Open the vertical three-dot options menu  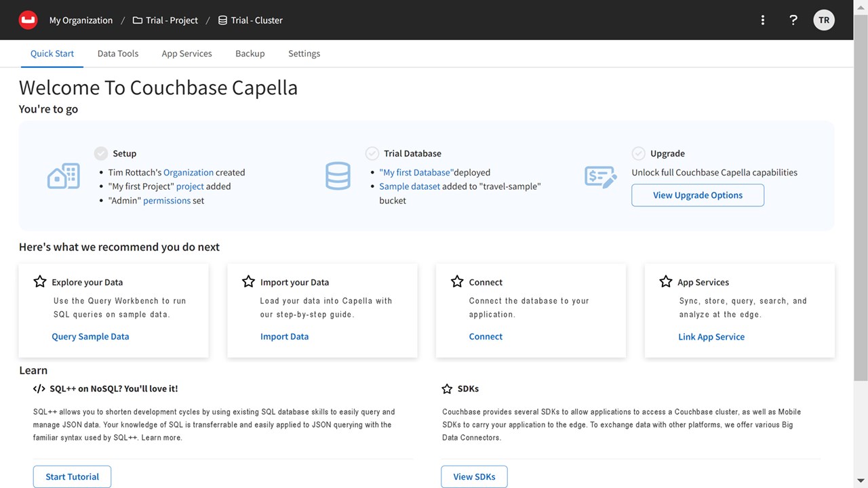coord(763,20)
